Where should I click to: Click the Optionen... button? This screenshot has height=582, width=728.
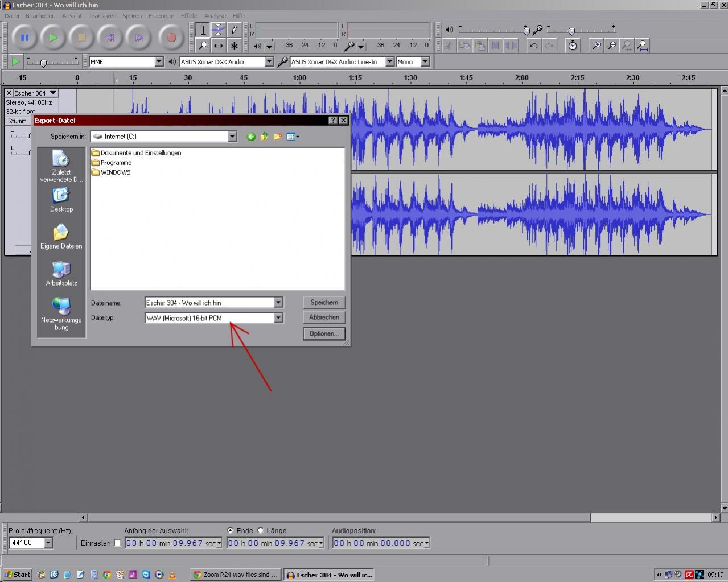(324, 334)
